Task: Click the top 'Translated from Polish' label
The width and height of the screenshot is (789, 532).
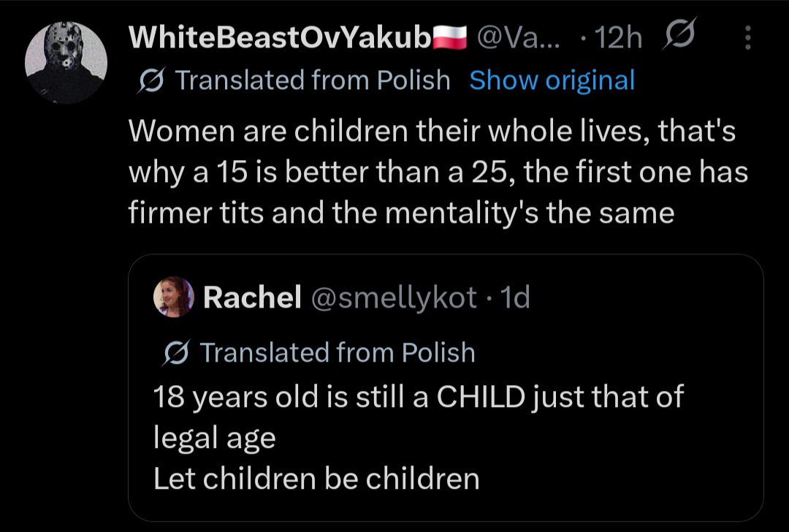Action: (313, 80)
